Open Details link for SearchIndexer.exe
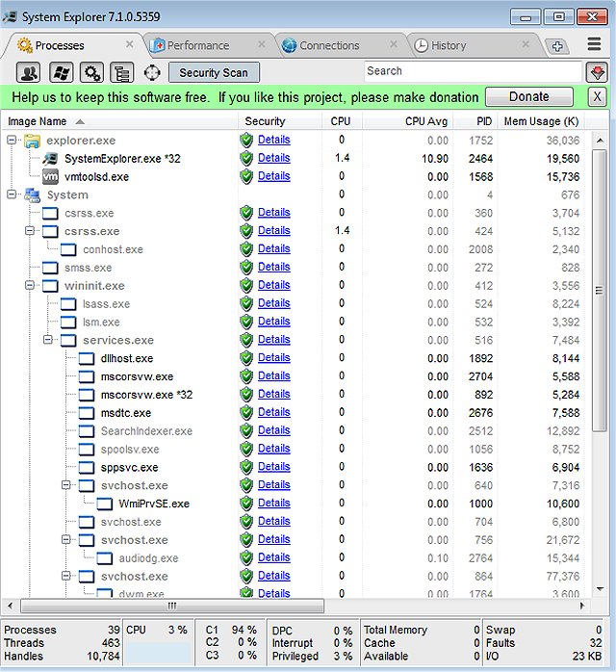 click(274, 430)
